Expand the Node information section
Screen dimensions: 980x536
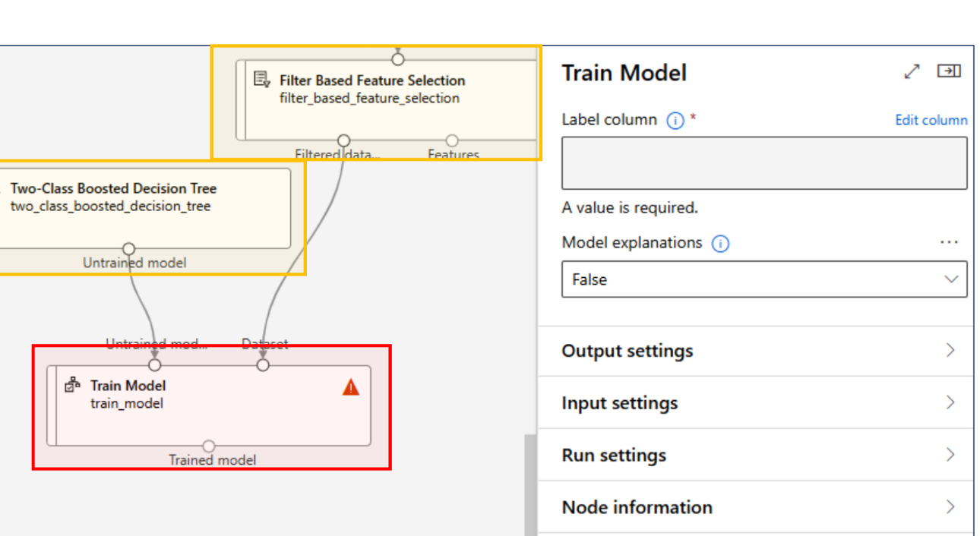[x=755, y=507]
